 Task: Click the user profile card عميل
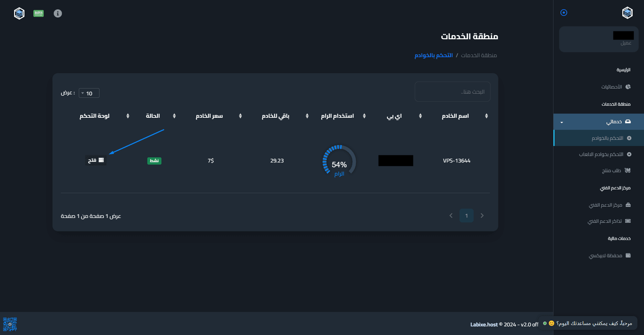click(x=599, y=39)
